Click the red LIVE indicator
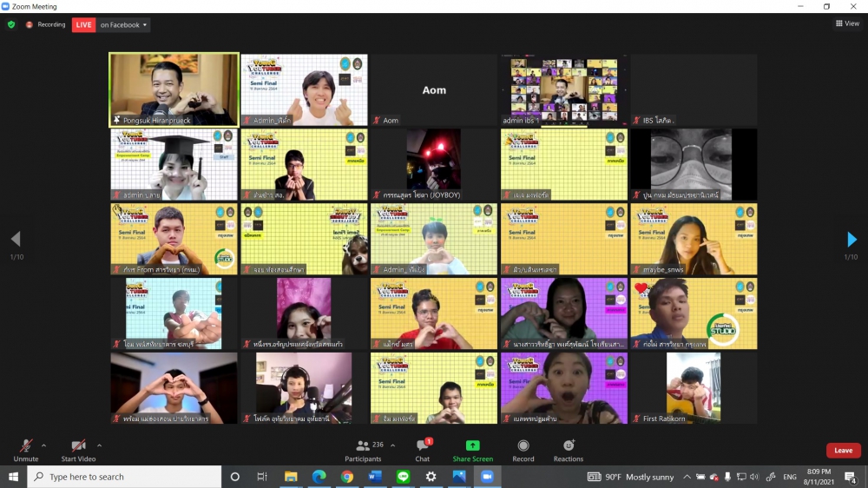 pos(83,25)
